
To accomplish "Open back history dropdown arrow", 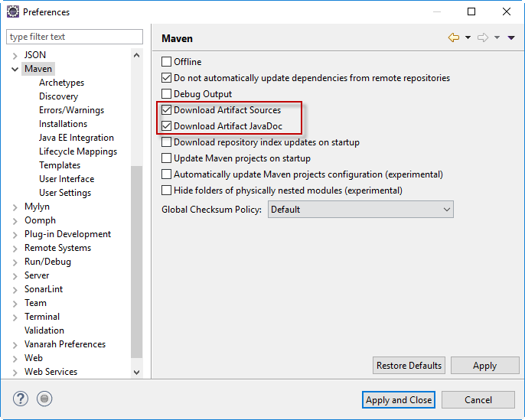I will tap(468, 37).
